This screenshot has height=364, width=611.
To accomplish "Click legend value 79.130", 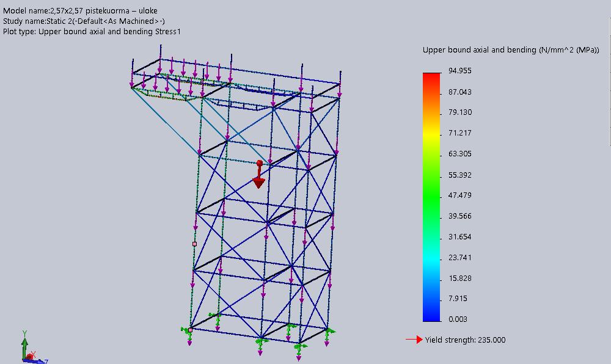I will (x=460, y=112).
